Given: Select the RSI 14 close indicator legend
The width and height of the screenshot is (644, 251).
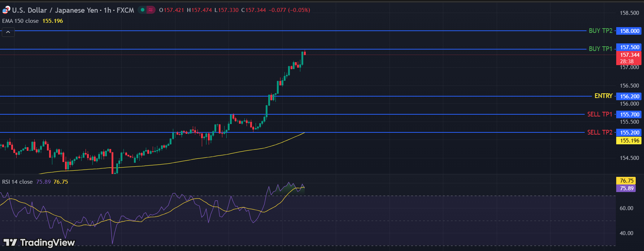Looking at the screenshot, I should tap(17, 182).
